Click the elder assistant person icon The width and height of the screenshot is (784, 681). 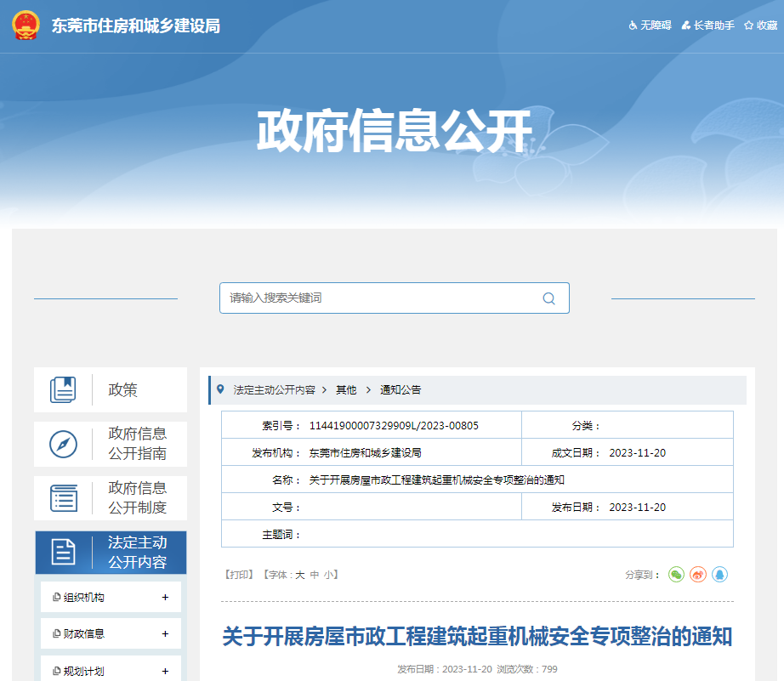coord(686,25)
